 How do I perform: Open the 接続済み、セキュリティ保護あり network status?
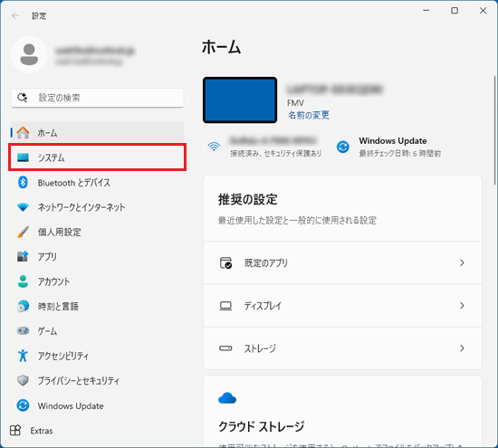point(275,154)
